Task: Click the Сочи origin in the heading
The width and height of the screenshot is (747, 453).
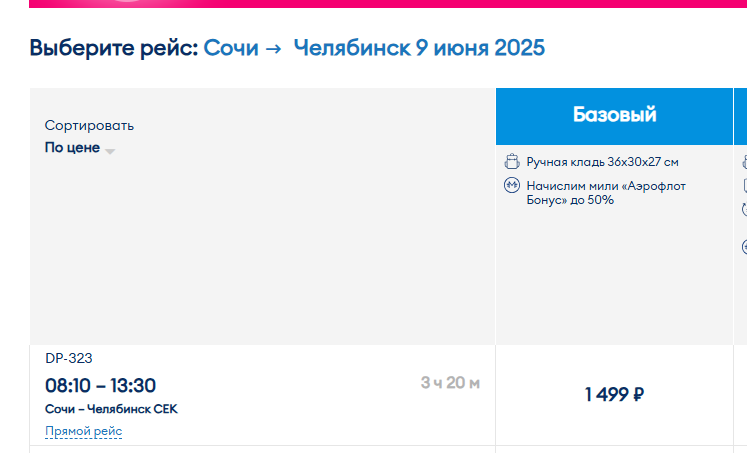Action: [231, 48]
